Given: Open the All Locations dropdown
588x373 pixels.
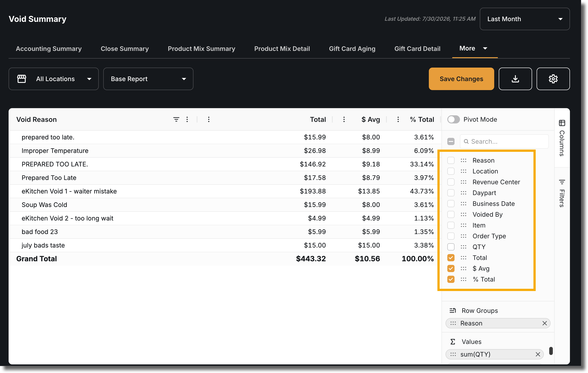Looking at the screenshot, I should tap(53, 79).
